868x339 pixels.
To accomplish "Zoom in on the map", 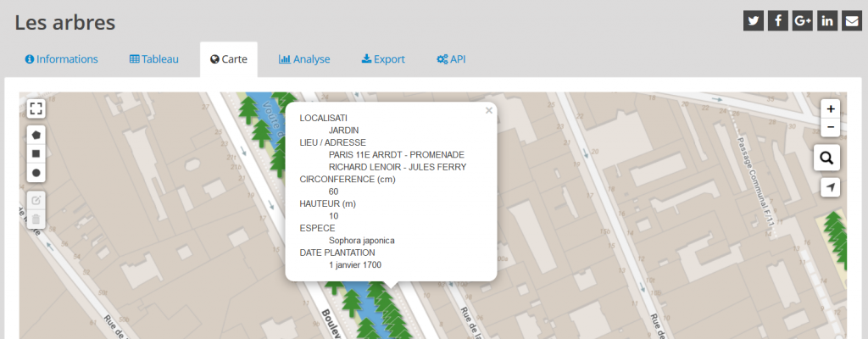I will coord(831,108).
